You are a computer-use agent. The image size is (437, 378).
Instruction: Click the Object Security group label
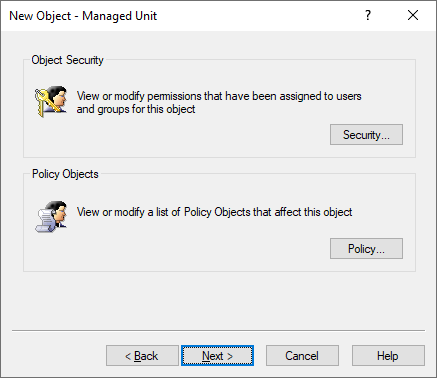[67, 60]
